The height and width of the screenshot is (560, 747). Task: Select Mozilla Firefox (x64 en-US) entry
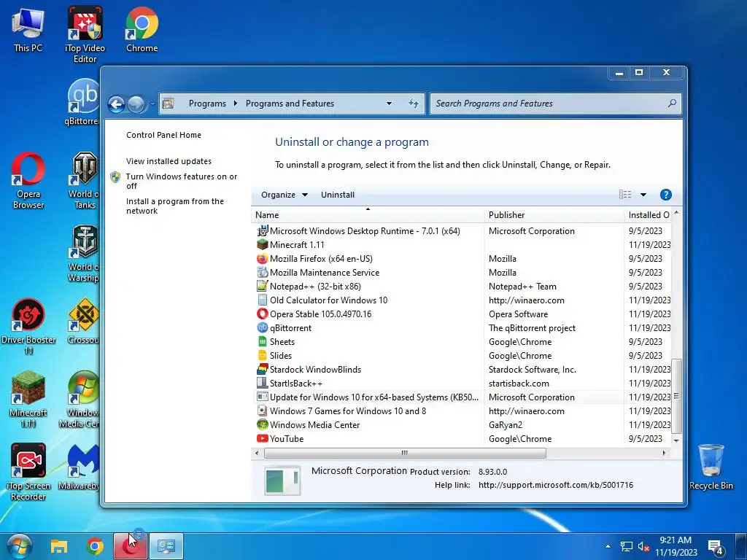tap(461, 259)
